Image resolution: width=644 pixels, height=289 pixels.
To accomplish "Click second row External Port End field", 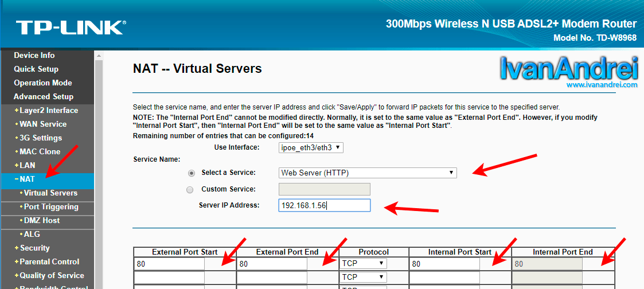I will click(272, 278).
